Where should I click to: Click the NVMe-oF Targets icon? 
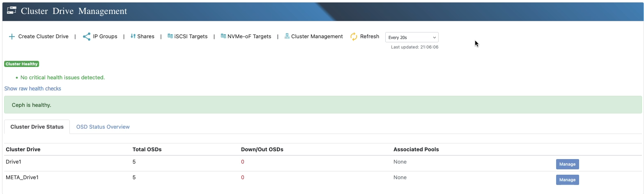pos(223,36)
